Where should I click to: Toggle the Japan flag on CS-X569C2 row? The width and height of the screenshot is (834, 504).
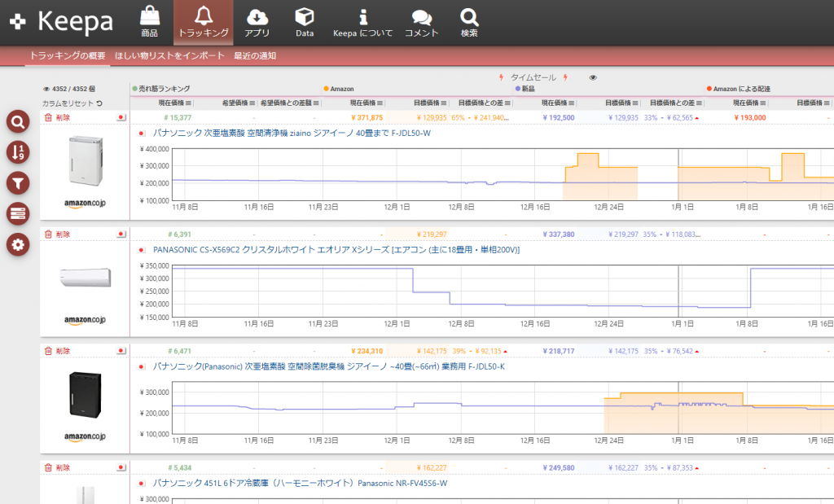click(x=121, y=234)
